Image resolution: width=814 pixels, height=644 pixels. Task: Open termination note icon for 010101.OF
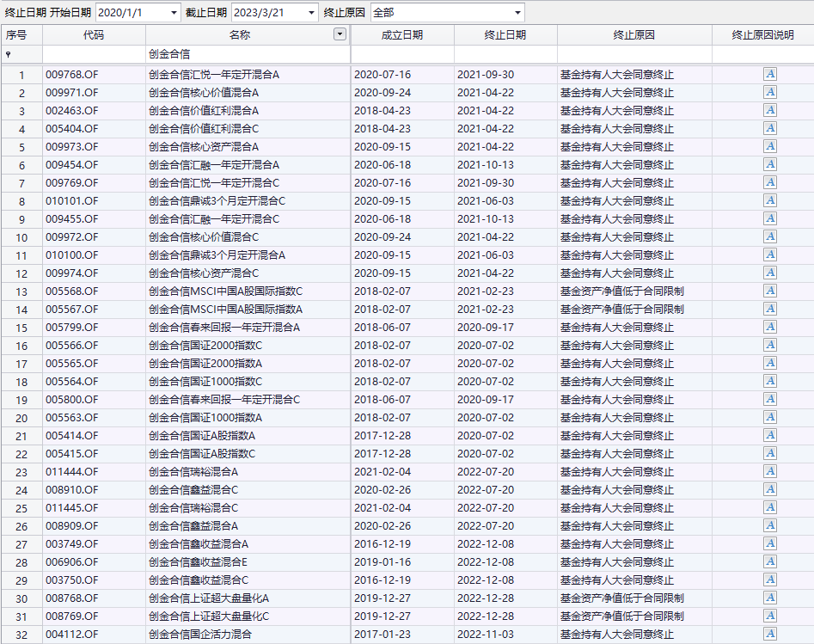point(770,200)
